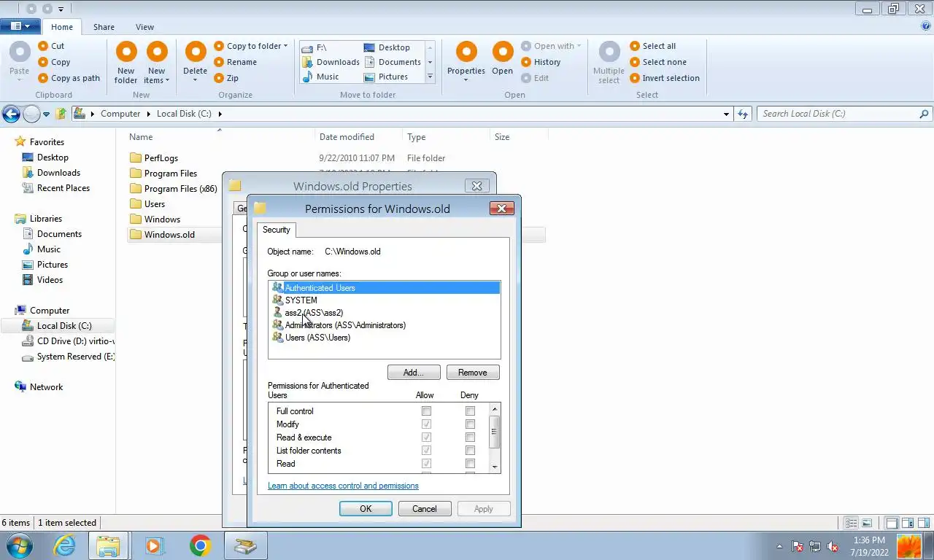Choose Downloads in Move to folder list
Screen dimensions: 934x560
pyautogui.click(x=331, y=62)
